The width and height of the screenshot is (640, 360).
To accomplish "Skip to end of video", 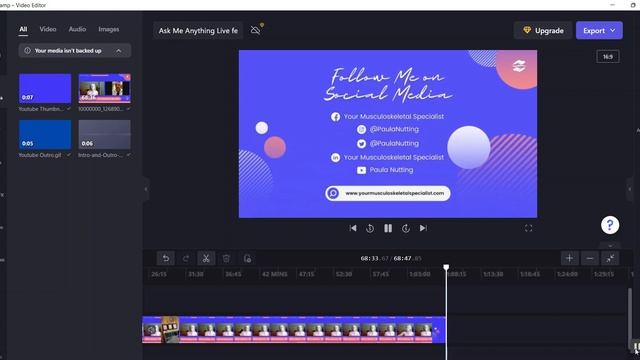I will 423,228.
